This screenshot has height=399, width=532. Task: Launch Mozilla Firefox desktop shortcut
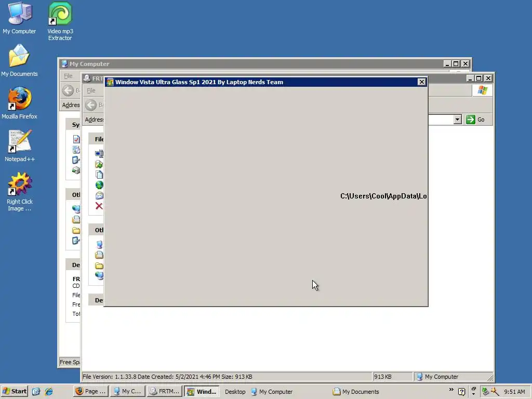(x=19, y=103)
